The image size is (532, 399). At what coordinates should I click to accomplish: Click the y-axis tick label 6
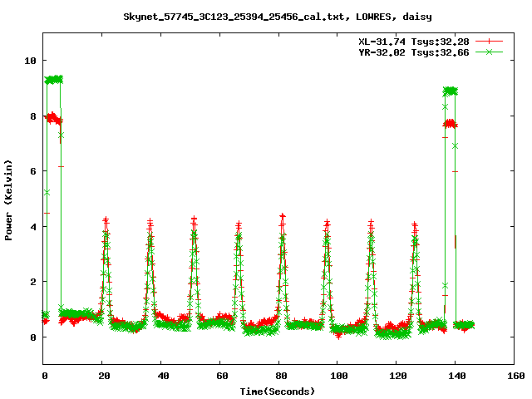coord(32,171)
